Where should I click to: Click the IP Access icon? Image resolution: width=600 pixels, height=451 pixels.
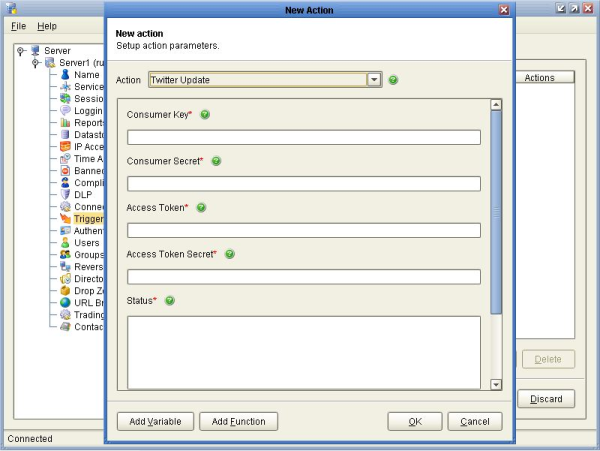[65, 147]
